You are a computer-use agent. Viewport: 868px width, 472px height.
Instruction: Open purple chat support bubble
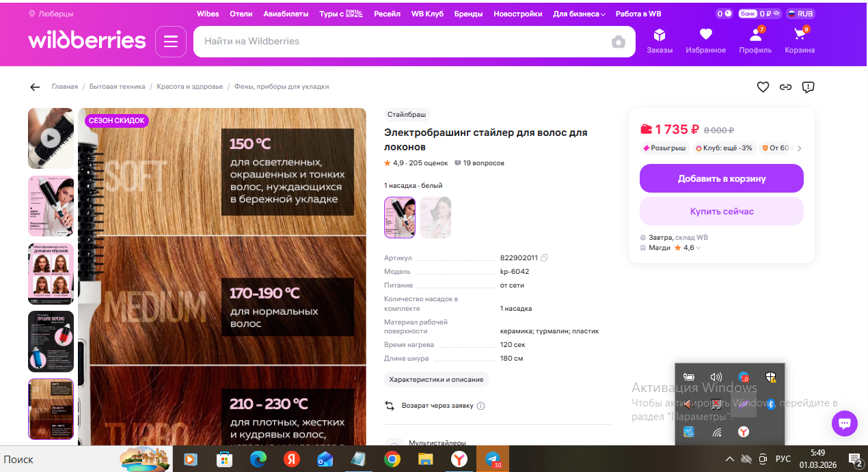[x=845, y=423]
